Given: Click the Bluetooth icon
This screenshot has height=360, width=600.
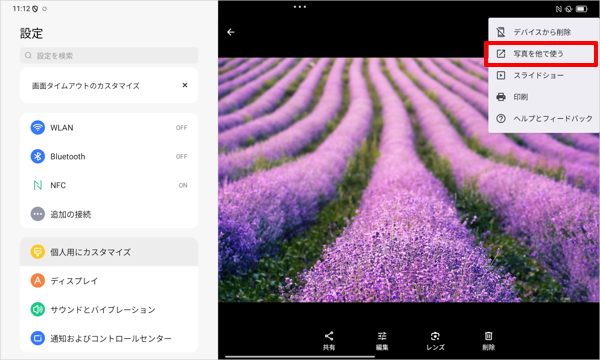Looking at the screenshot, I should (x=38, y=156).
